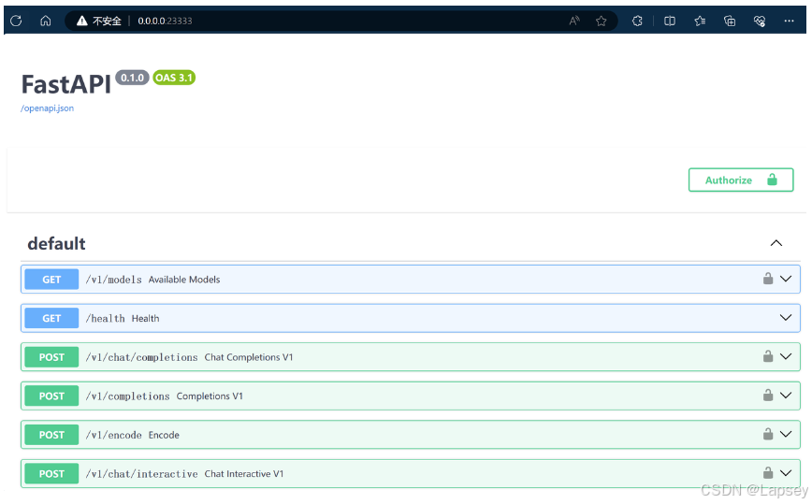Open the POST /v1/completions operation row
The width and height of the screenshot is (812, 504).
[374, 396]
